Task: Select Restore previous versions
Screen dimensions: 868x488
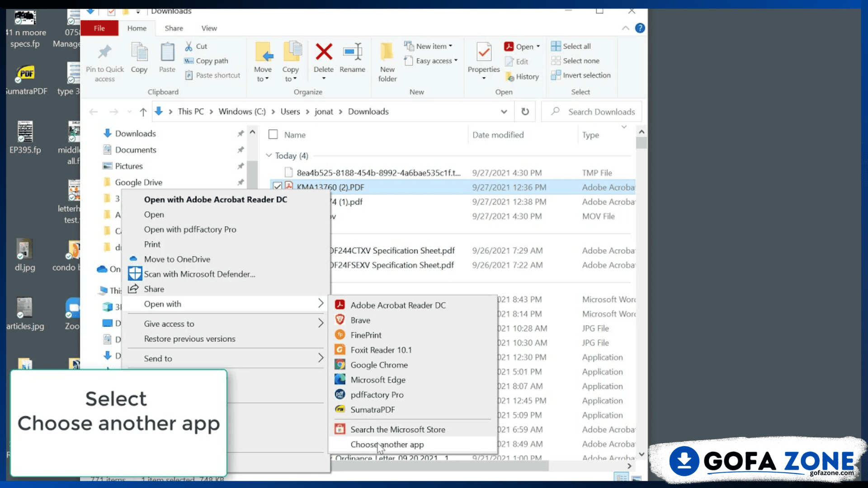Action: coord(226,338)
